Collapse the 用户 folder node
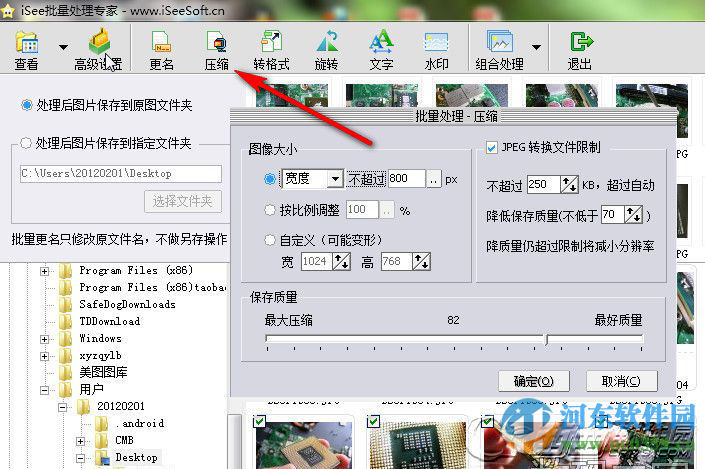The image size is (705, 469). coord(45,390)
